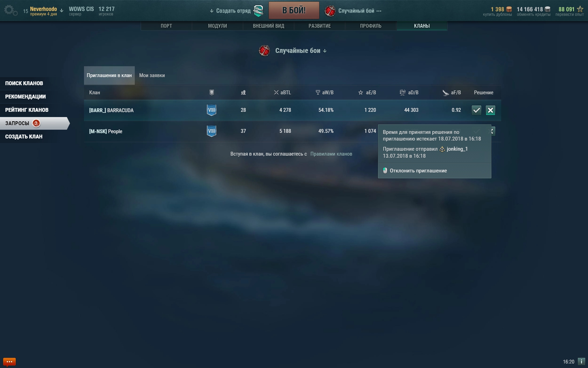588x368 pixels.
Task: Sort by members count icon column
Action: coord(243,93)
